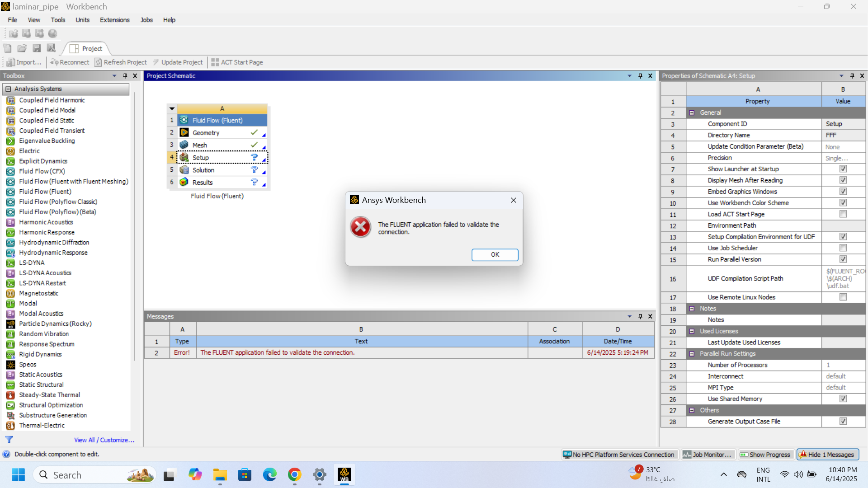Click the Notes value field
The height and width of the screenshot is (488, 868).
[843, 320]
